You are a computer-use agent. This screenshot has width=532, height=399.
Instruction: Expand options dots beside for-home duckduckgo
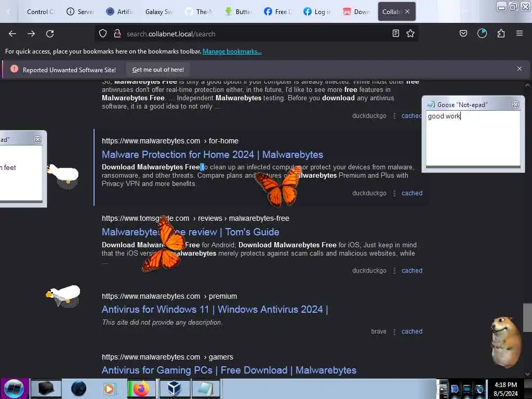(x=394, y=193)
